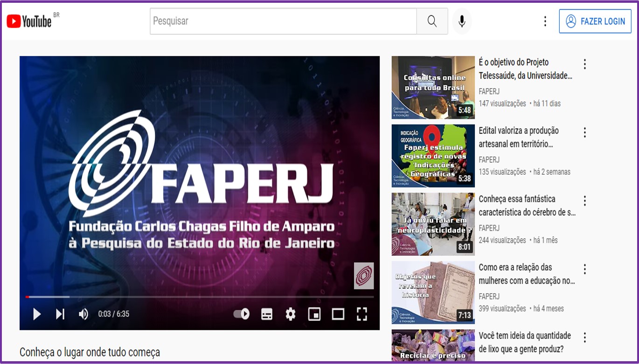Open video title 'Edital valoriza a produção artesanal'
Viewport: 639px width, 364px height.
(519, 137)
